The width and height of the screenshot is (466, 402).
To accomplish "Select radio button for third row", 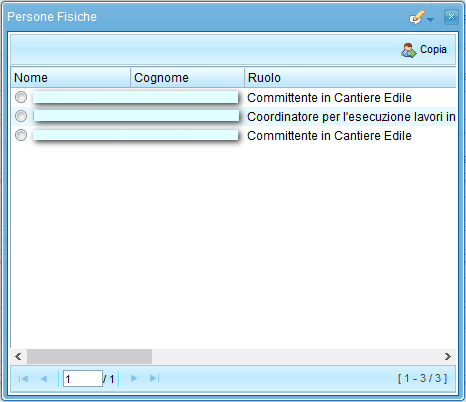I will pyautogui.click(x=21, y=135).
